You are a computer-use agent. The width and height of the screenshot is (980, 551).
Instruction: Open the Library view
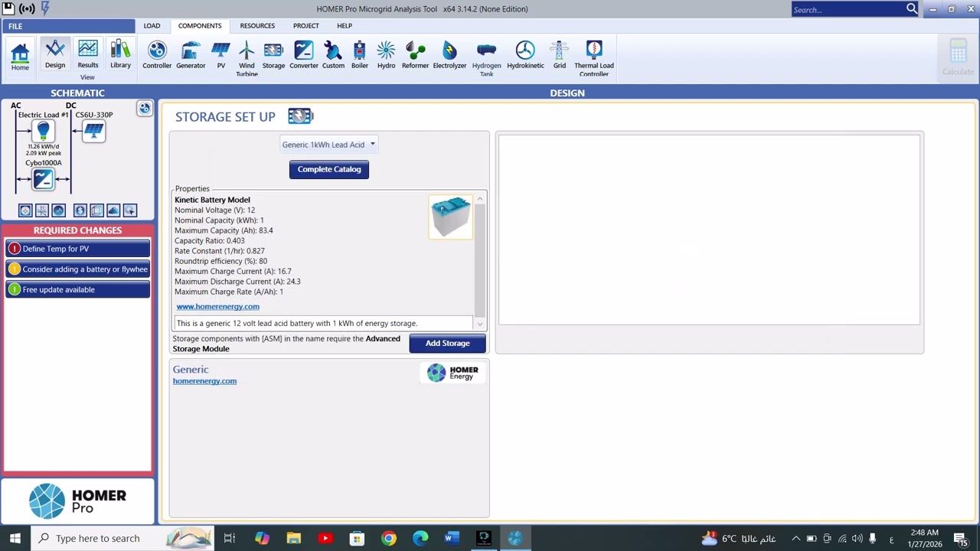coord(120,54)
